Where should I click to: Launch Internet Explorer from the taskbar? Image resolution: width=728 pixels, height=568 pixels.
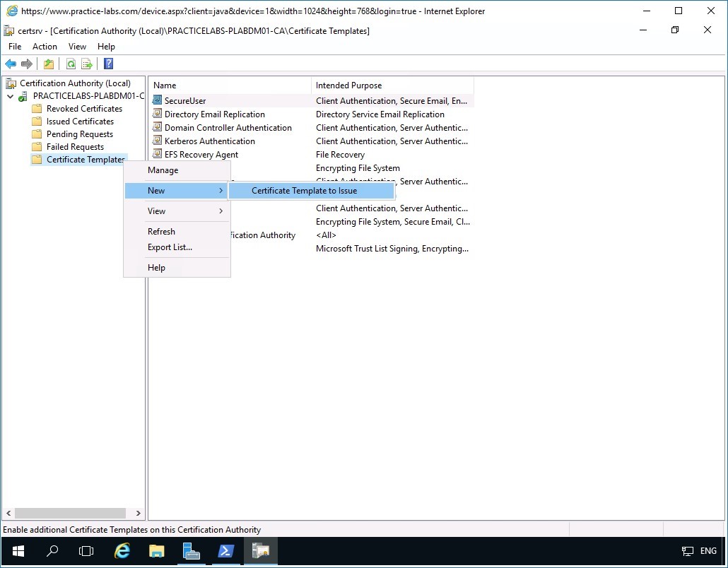coord(122,551)
